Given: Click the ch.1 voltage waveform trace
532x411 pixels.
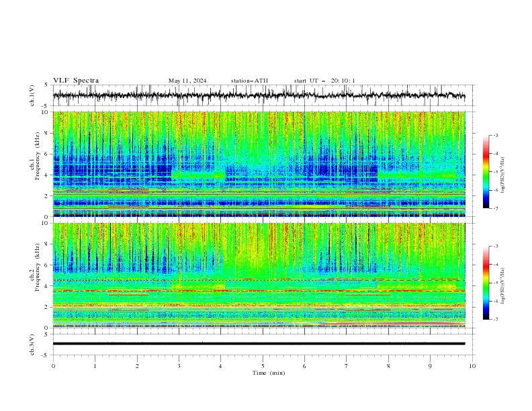Looking at the screenshot, I should click(x=259, y=95).
